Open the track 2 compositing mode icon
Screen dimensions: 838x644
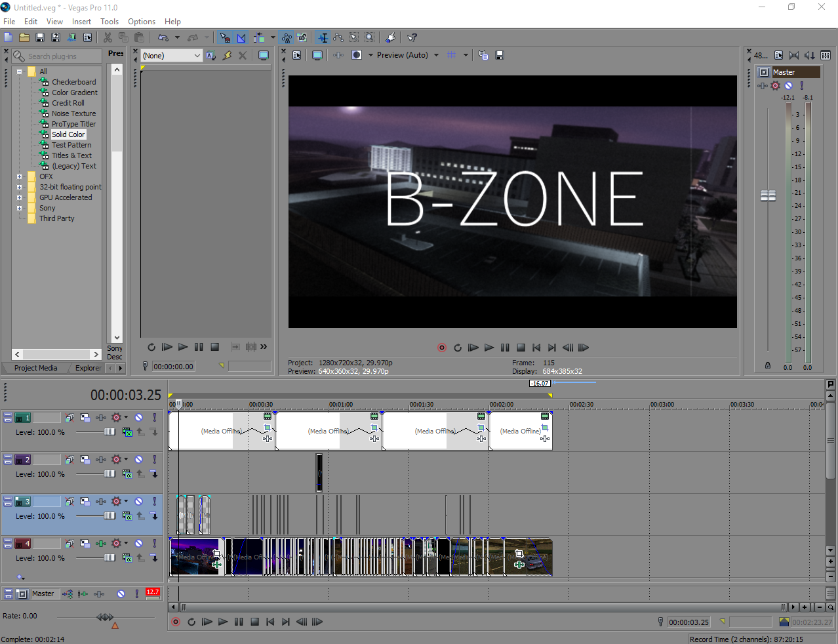pos(127,474)
